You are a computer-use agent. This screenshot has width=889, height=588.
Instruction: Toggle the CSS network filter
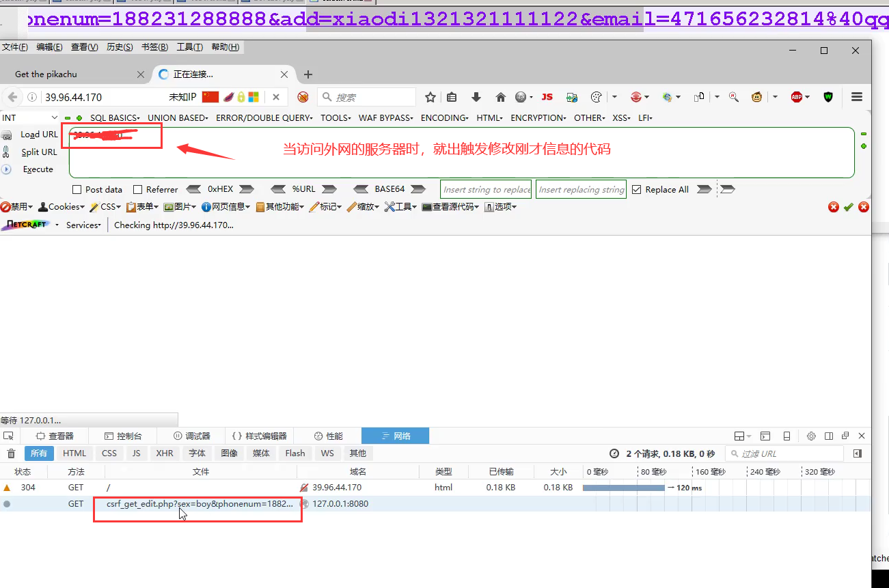tap(109, 453)
